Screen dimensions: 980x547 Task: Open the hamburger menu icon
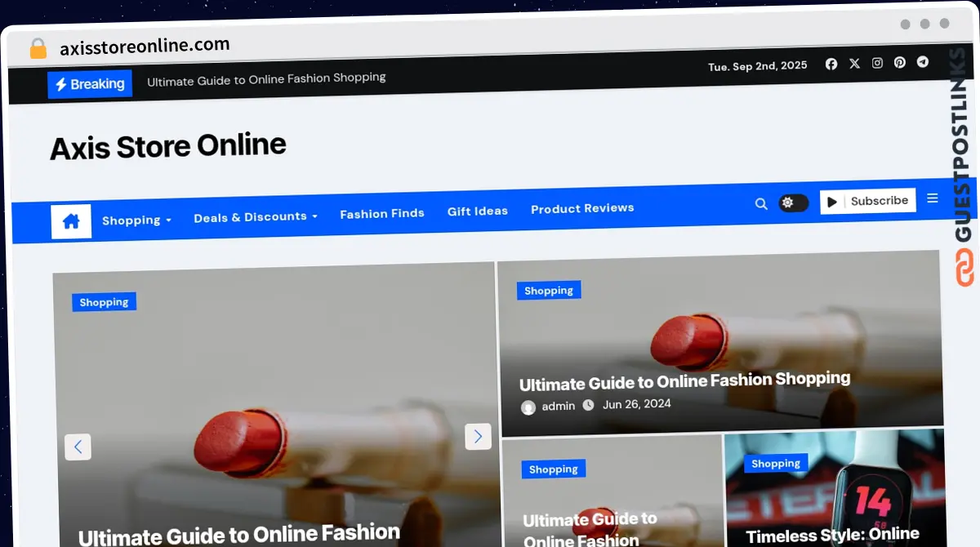(933, 198)
